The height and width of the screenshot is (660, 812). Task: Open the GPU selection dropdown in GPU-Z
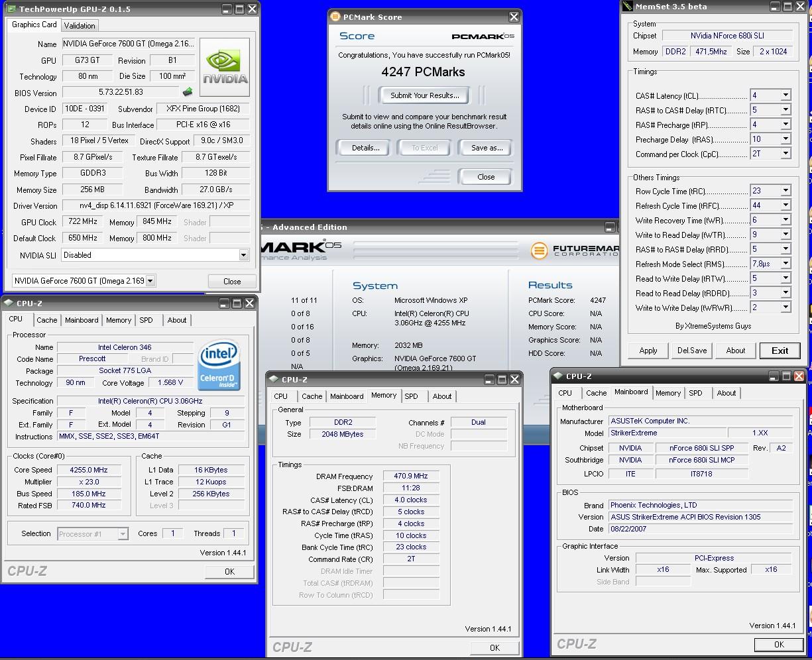point(150,281)
